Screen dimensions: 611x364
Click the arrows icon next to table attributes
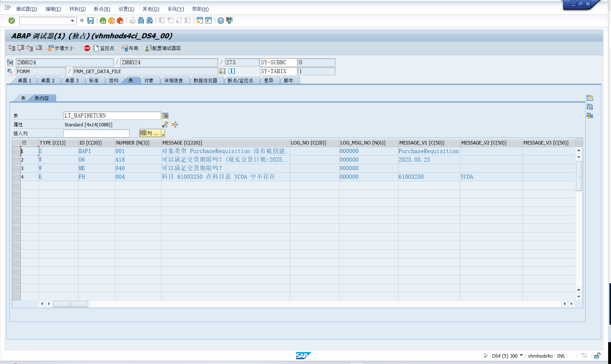tap(175, 125)
